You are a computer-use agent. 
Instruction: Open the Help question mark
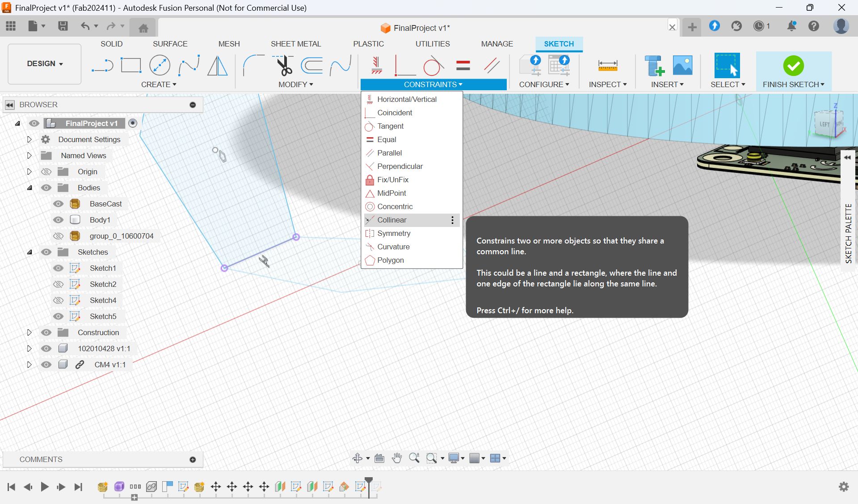click(x=814, y=26)
